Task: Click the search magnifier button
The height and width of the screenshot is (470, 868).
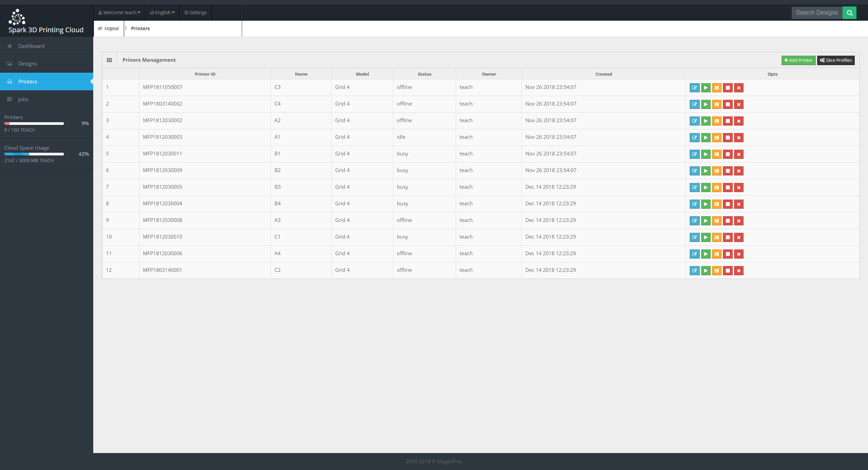Action: (849, 13)
